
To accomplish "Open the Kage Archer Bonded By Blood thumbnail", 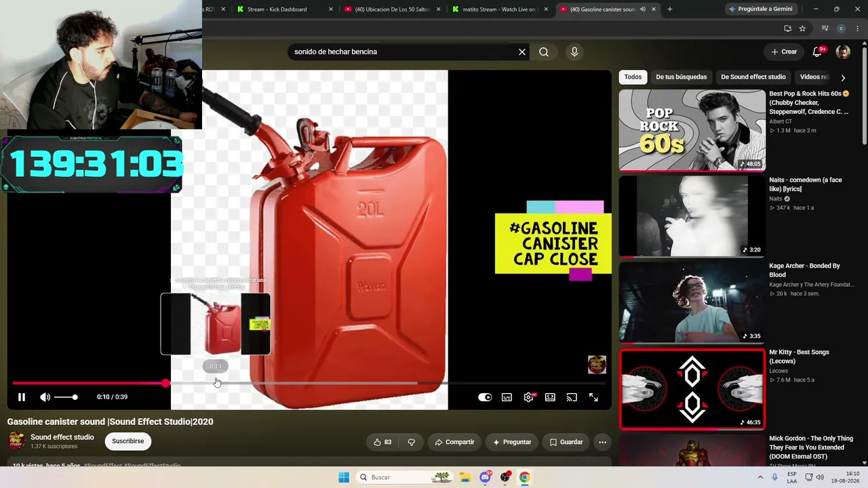I will point(692,302).
